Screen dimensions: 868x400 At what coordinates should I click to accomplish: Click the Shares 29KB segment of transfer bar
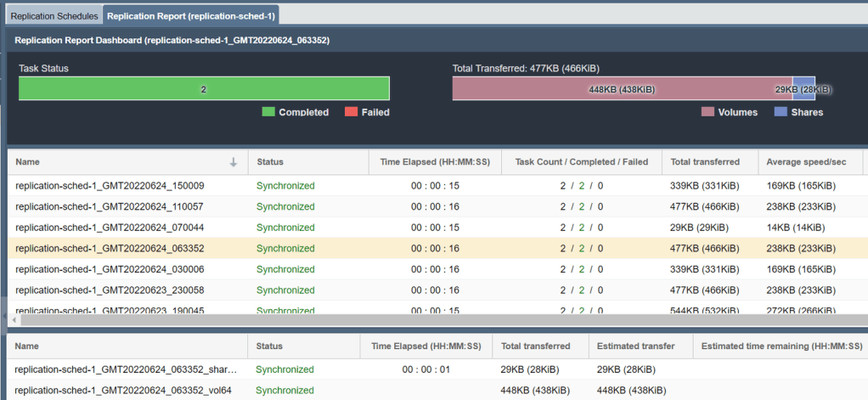point(803,89)
